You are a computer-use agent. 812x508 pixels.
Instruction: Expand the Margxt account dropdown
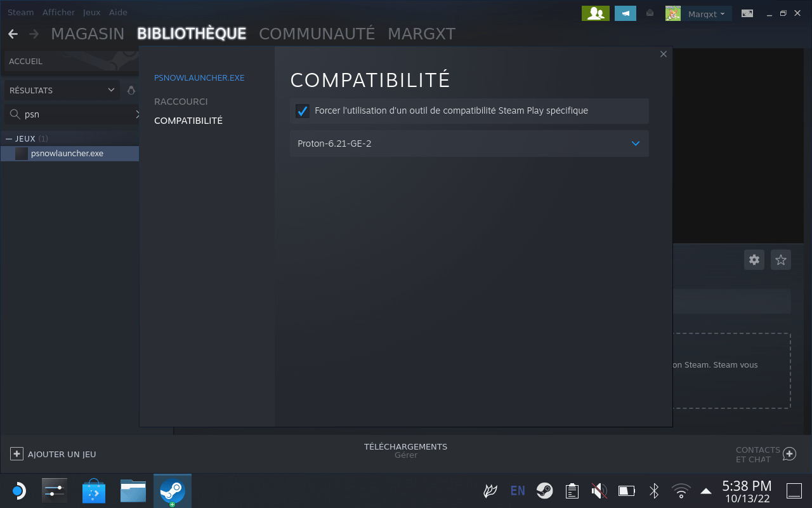707,13
